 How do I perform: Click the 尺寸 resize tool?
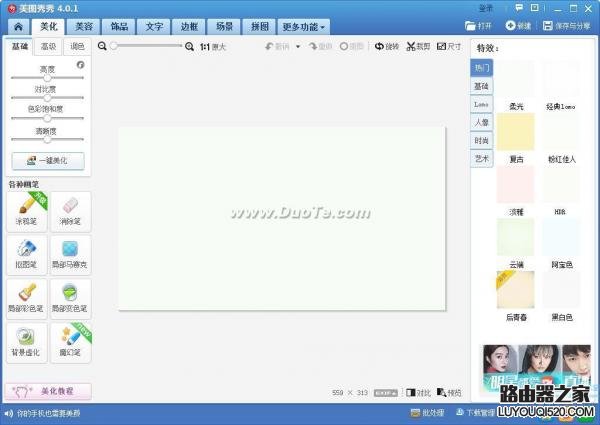[449, 46]
